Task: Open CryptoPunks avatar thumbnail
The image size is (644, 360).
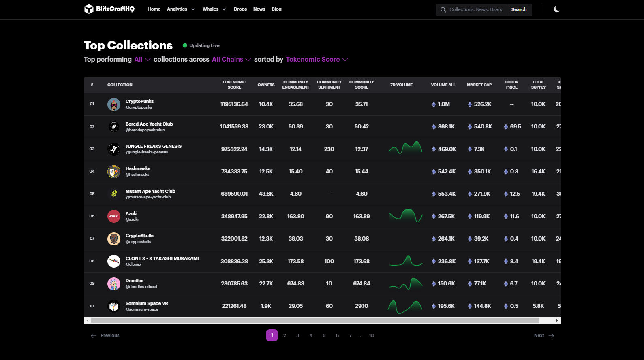Action: [x=114, y=104]
